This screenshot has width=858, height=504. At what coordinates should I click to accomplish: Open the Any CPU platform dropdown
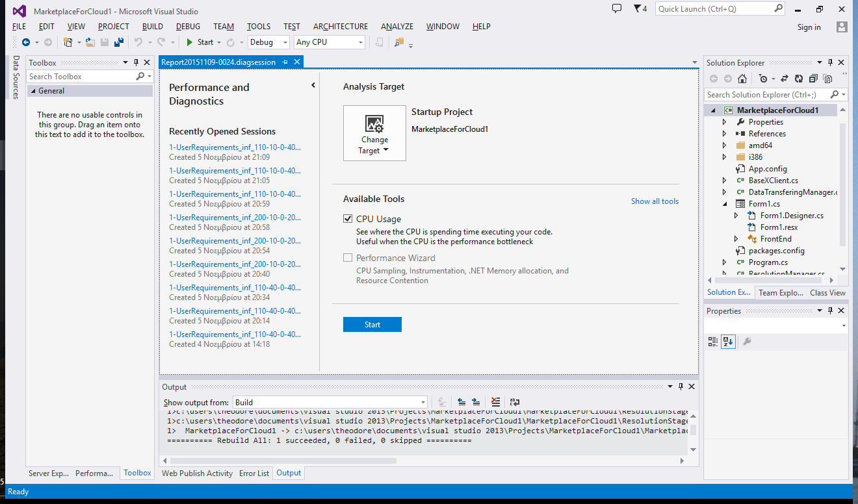tap(330, 42)
